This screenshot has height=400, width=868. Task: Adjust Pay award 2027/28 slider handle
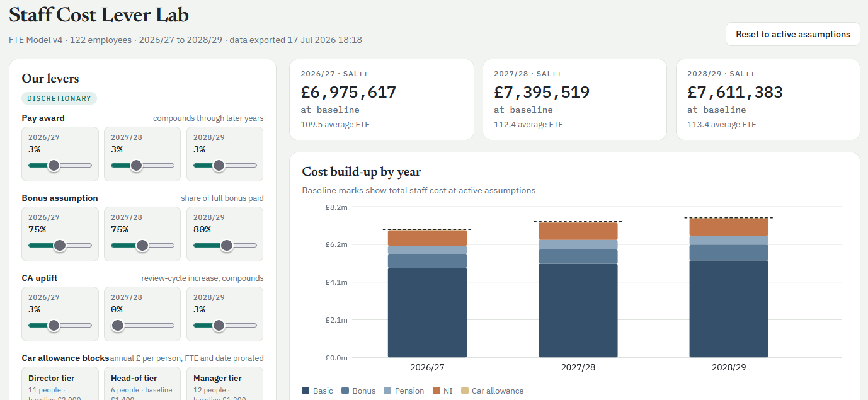[x=136, y=165]
